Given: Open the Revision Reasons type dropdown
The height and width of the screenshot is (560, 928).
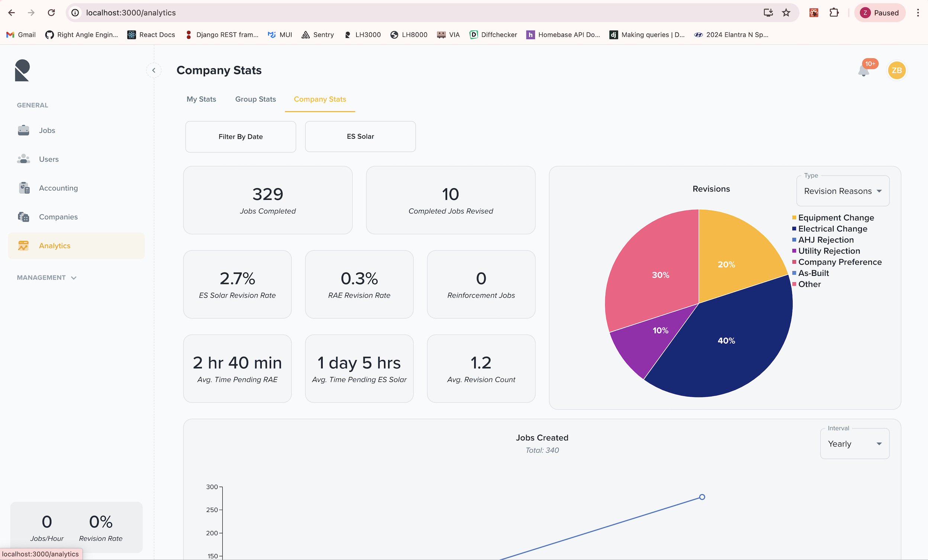Looking at the screenshot, I should pos(842,191).
